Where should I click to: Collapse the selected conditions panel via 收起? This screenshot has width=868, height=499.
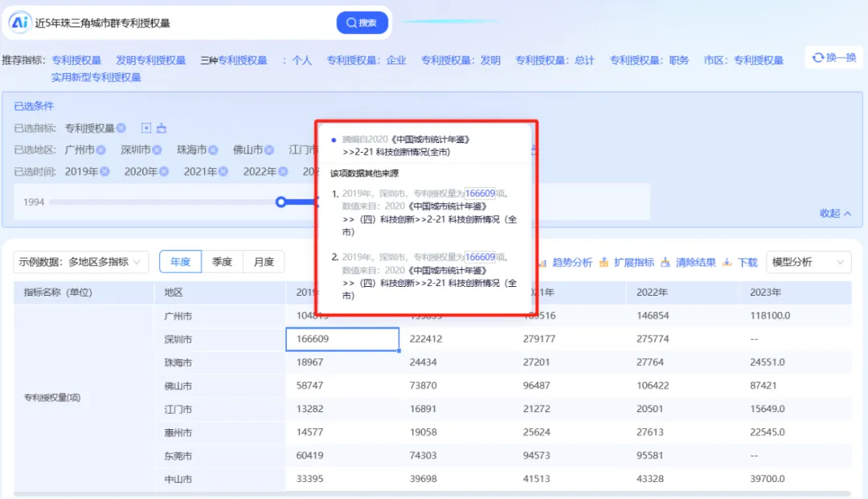coord(835,213)
